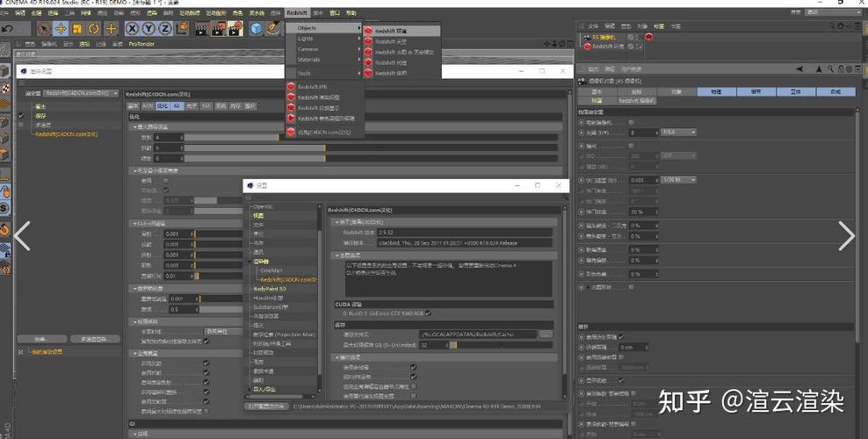Open the renderer dropdown showing Redshift(C4DCN.com汉化)
Viewport: 868px width, 439px height.
tap(81, 93)
